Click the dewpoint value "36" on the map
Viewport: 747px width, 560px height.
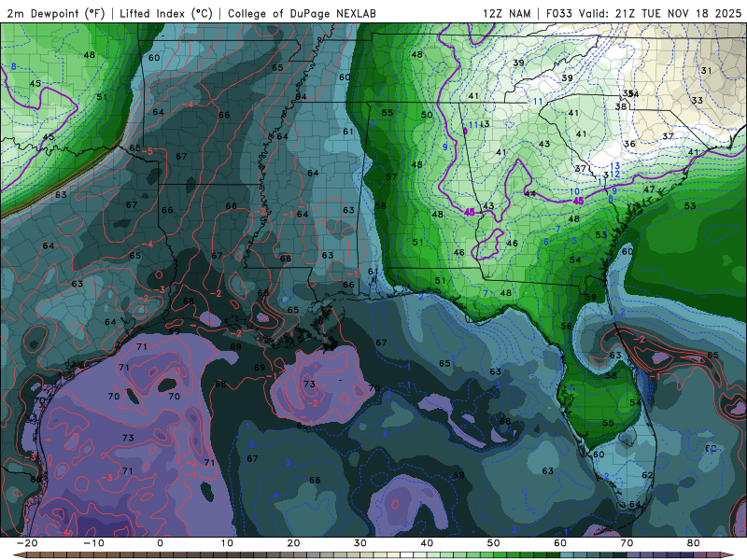click(x=629, y=144)
